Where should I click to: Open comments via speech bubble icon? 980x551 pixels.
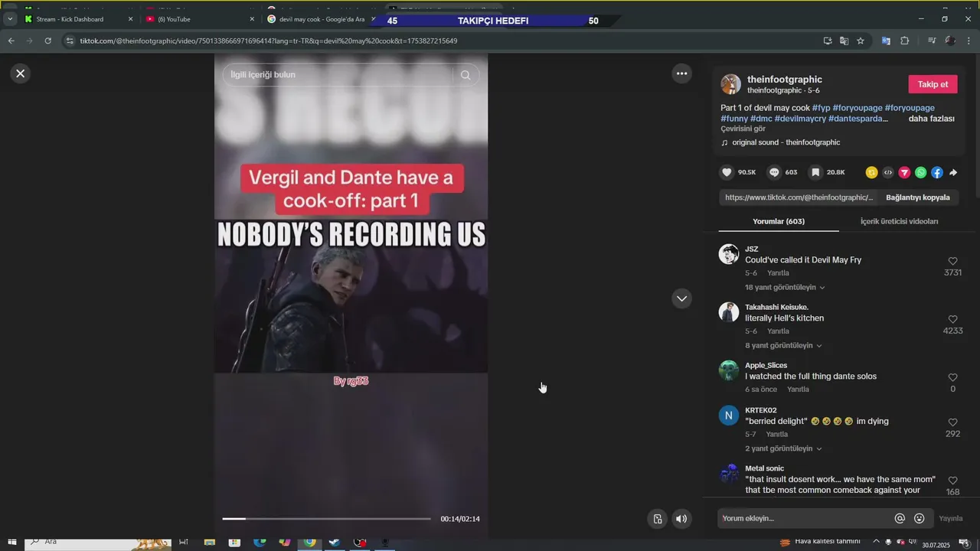pyautogui.click(x=774, y=173)
